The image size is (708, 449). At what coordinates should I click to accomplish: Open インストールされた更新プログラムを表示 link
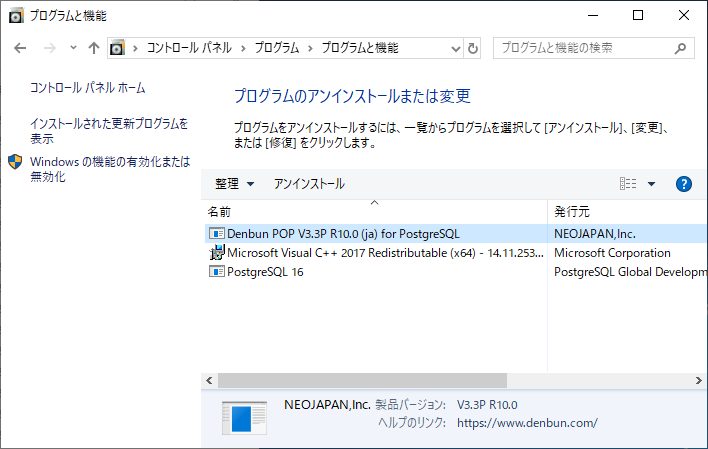108,131
